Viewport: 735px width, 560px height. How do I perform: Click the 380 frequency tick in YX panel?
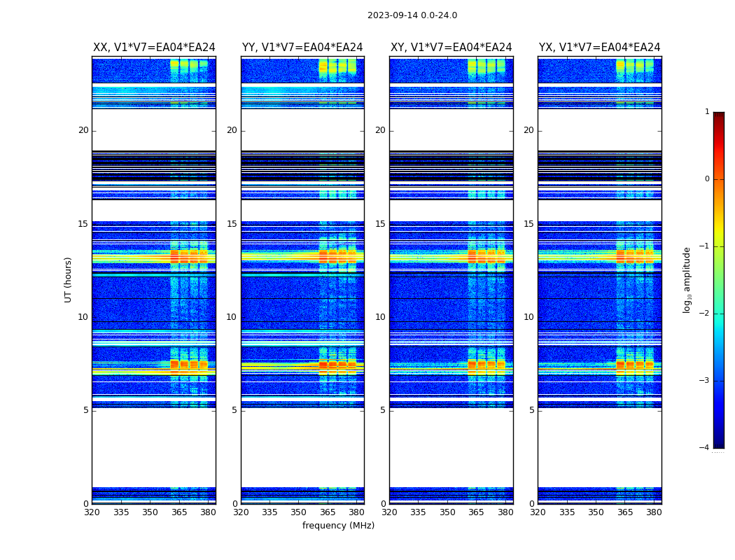pos(653,512)
